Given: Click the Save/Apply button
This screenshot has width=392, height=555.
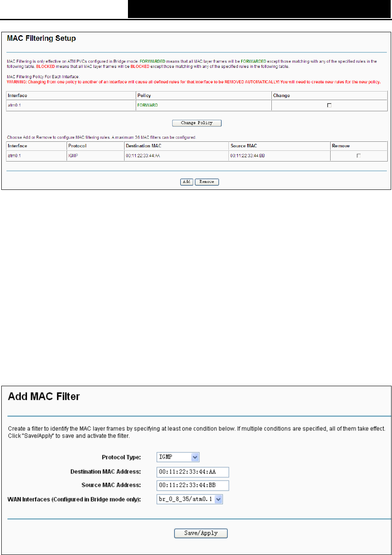Looking at the screenshot, I should tap(201, 533).
